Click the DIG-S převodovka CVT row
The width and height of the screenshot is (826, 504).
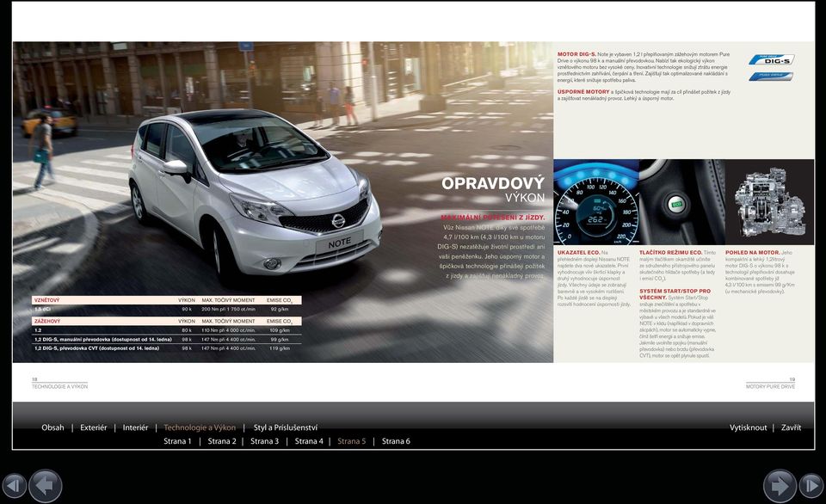coord(166,348)
